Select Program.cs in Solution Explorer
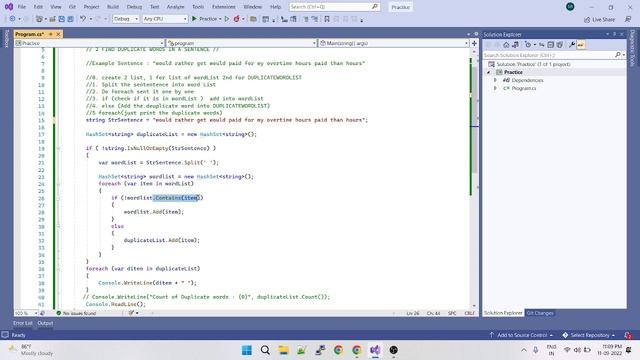The width and height of the screenshot is (640, 360). click(524, 88)
